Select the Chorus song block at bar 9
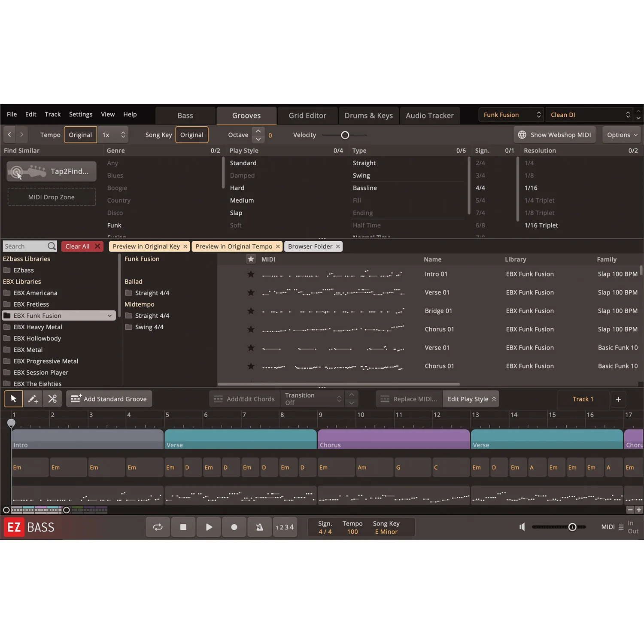This screenshot has height=644, width=644. (x=394, y=439)
